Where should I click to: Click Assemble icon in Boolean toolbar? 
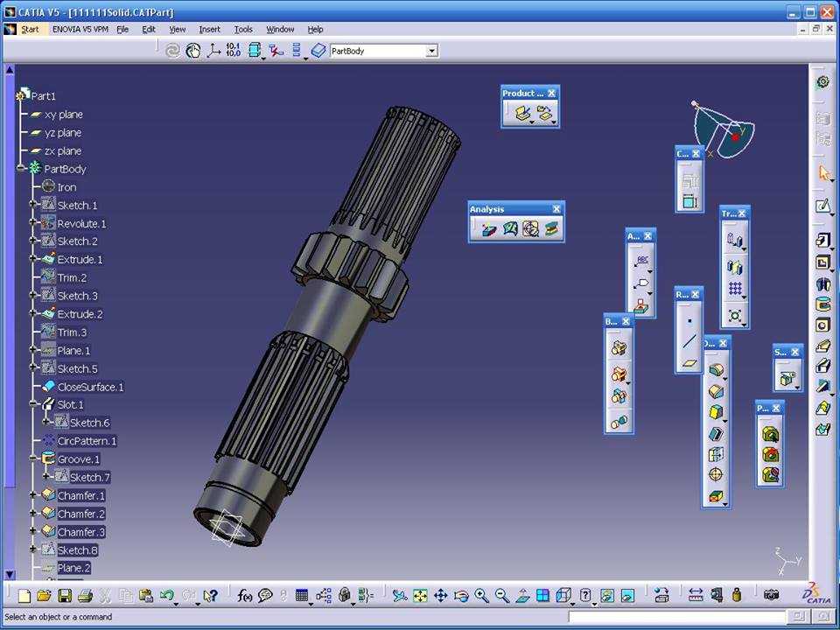(x=619, y=349)
